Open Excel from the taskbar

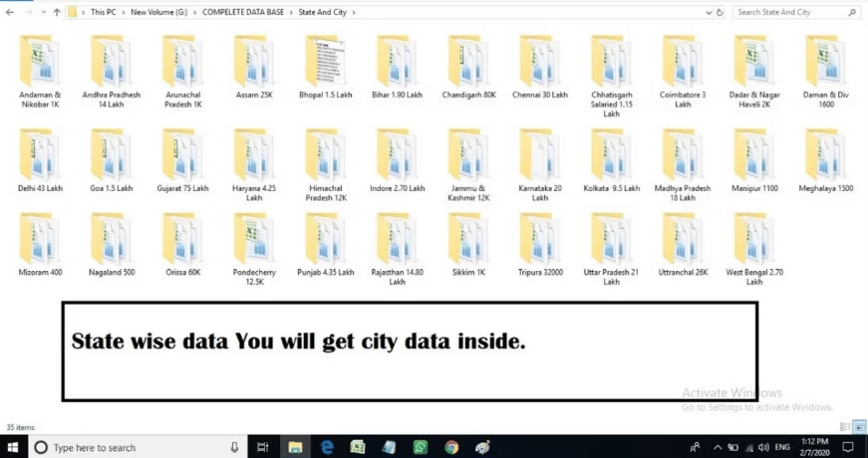(x=358, y=447)
